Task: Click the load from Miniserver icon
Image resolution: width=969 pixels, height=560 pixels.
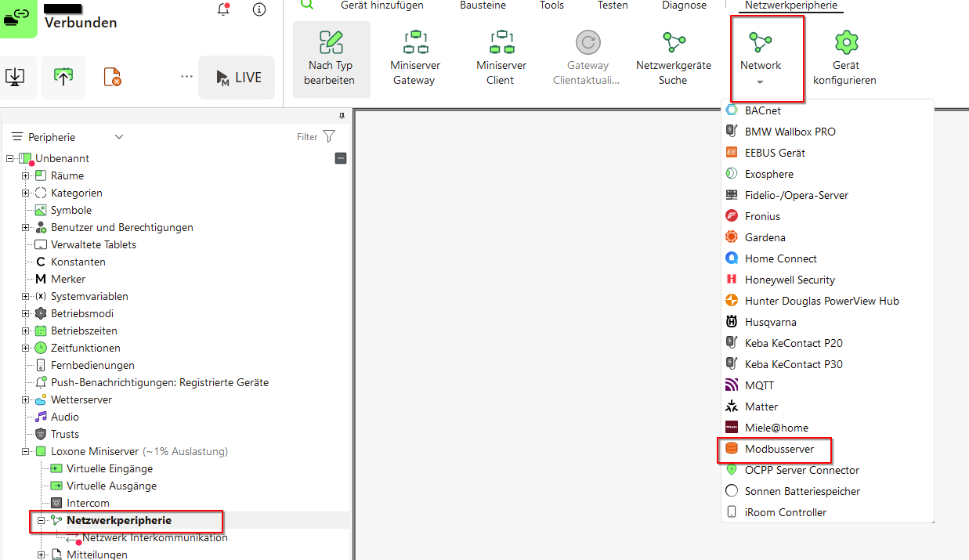Action: (x=15, y=77)
